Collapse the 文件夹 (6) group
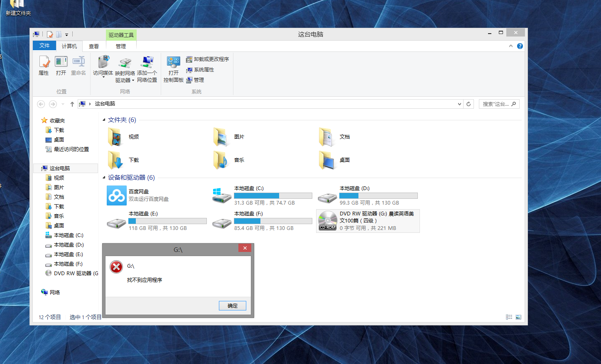601x364 pixels. coord(104,120)
